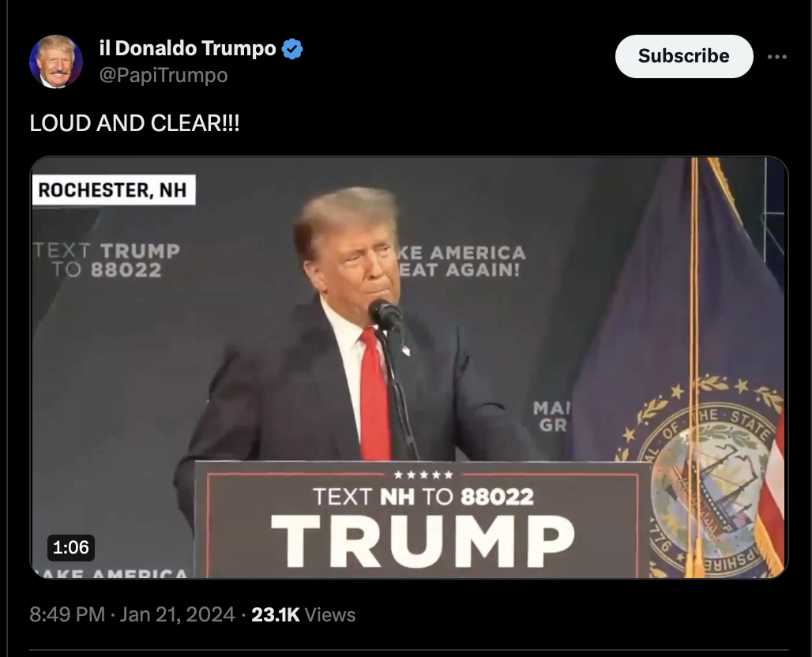Subscribe to the @PapiTrumpo account
This screenshot has height=657, width=812.
[683, 56]
